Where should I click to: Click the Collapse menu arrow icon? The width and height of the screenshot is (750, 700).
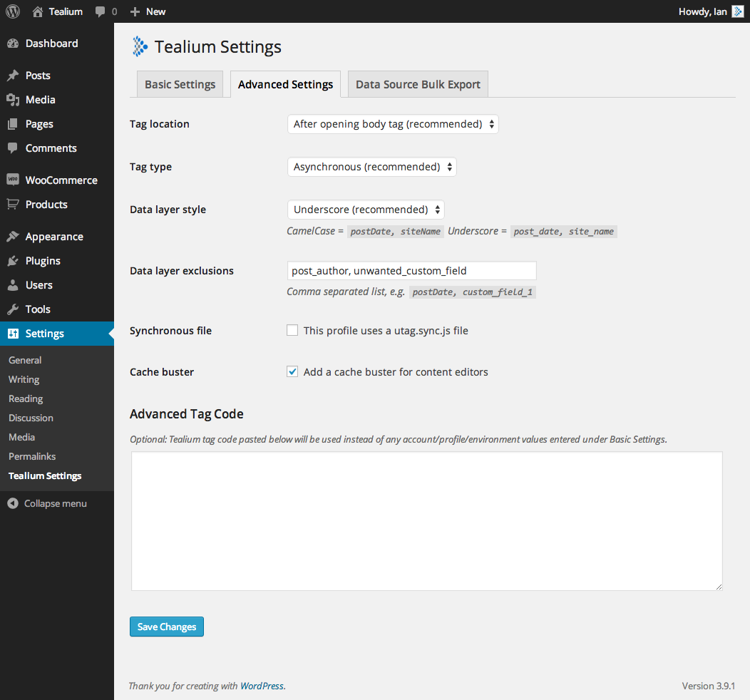coord(13,503)
